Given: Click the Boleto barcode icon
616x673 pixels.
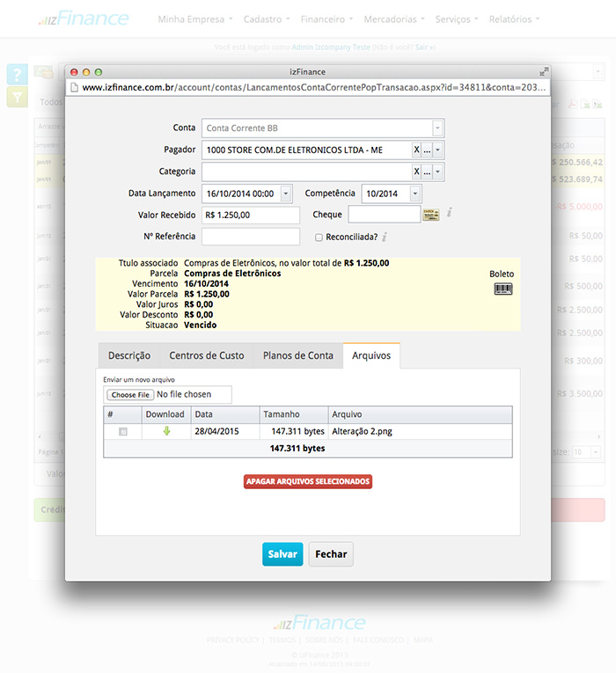Looking at the screenshot, I should [x=502, y=289].
